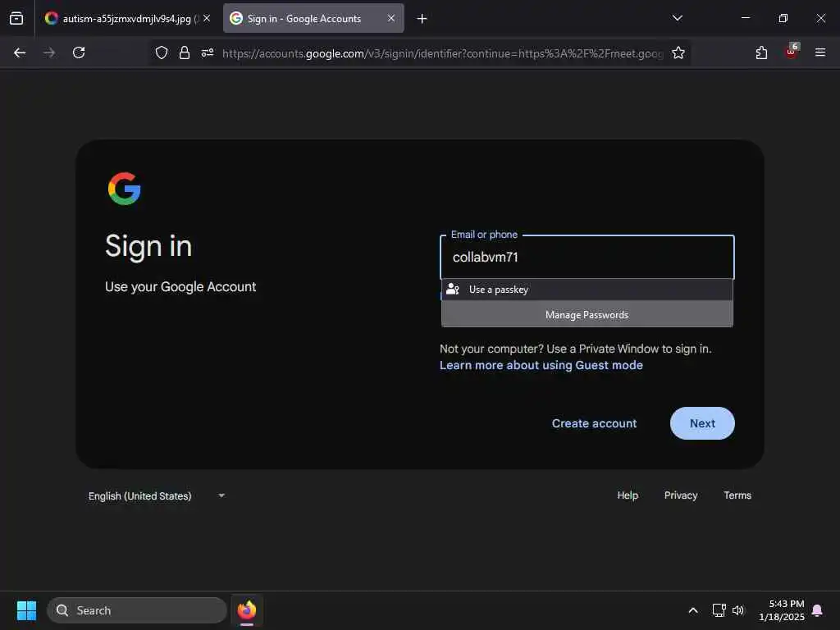This screenshot has height=630, width=840.
Task: Open the Terms link
Action: (x=737, y=495)
